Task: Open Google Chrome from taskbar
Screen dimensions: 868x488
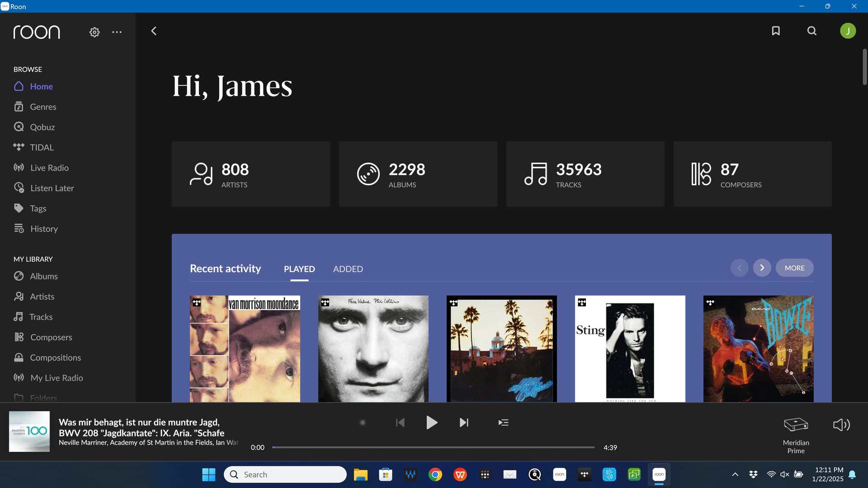Action: click(435, 474)
